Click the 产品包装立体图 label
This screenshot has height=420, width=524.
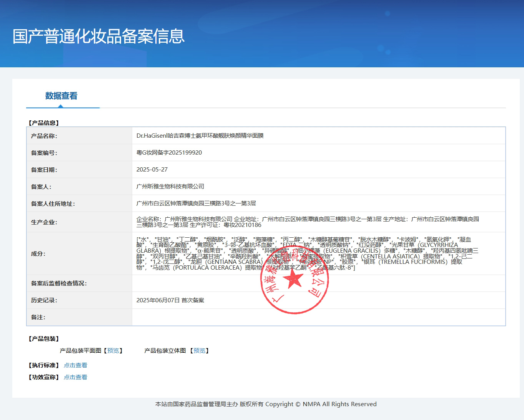click(x=165, y=351)
